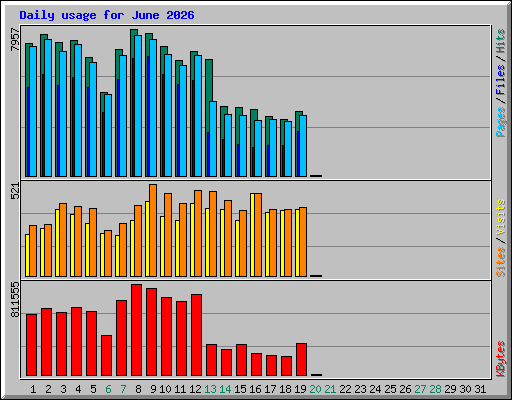Select the cyan "Pages" legend label
The width and height of the screenshot is (512, 400).
click(500, 122)
